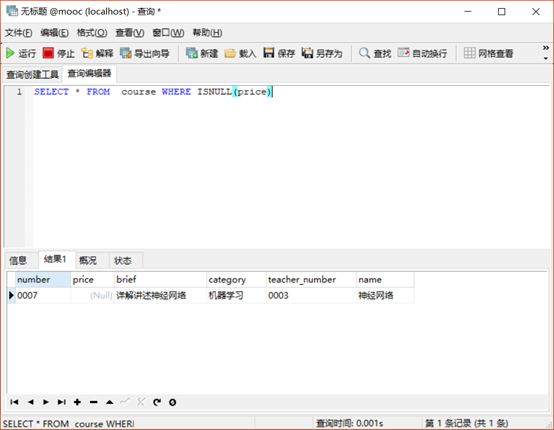Viewport: 554px width, 430px height.
Task: Refresh results with circular arrow icon
Action: click(x=157, y=402)
